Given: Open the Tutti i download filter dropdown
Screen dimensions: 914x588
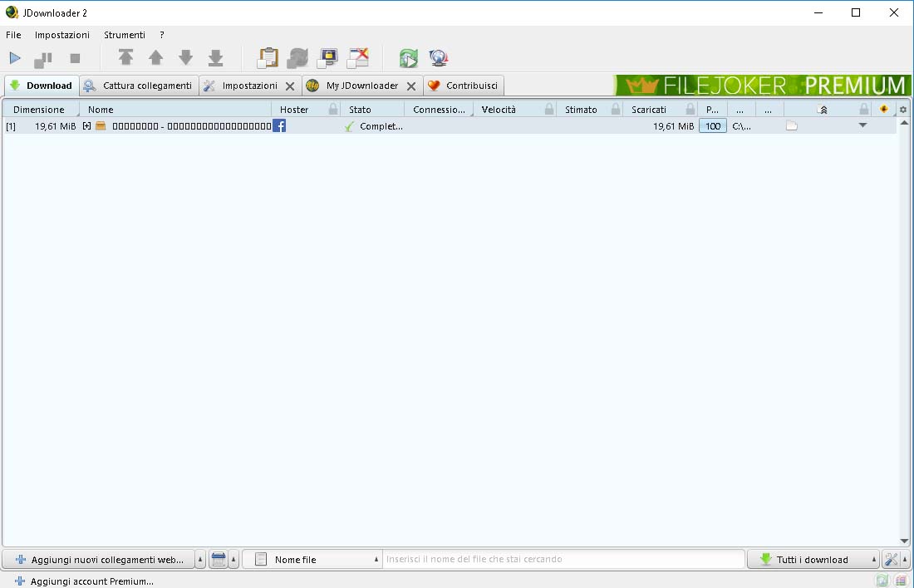Looking at the screenshot, I should click(813, 560).
